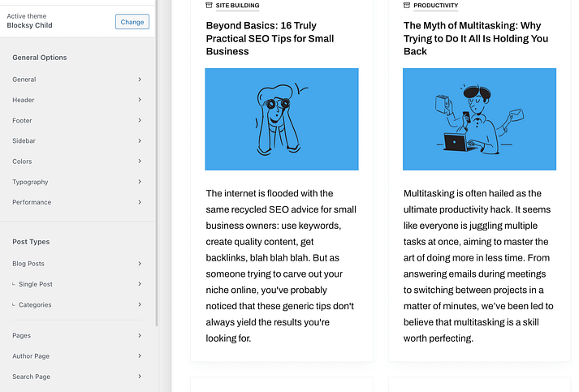Select the Categories sub-item
Viewport: 579px width, 392px height.
click(36, 305)
